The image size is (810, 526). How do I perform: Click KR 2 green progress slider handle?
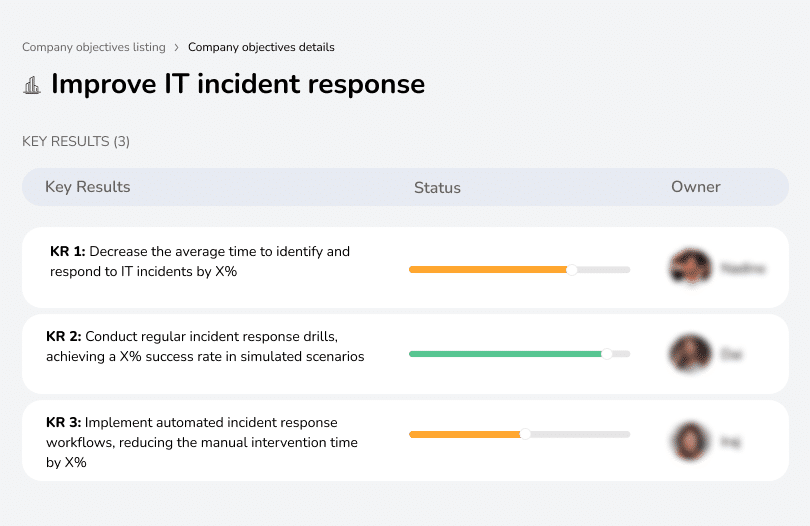coord(607,354)
